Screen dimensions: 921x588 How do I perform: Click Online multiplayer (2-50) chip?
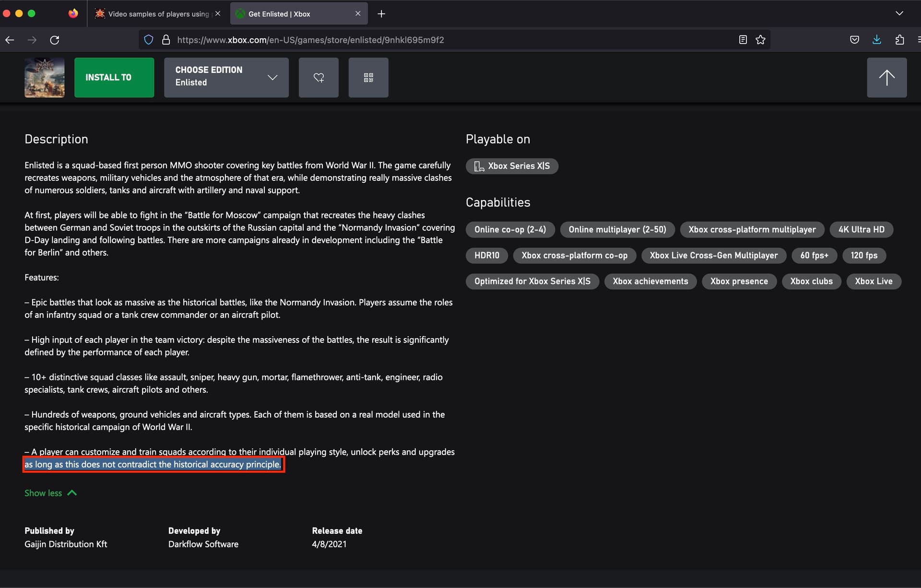pos(617,229)
